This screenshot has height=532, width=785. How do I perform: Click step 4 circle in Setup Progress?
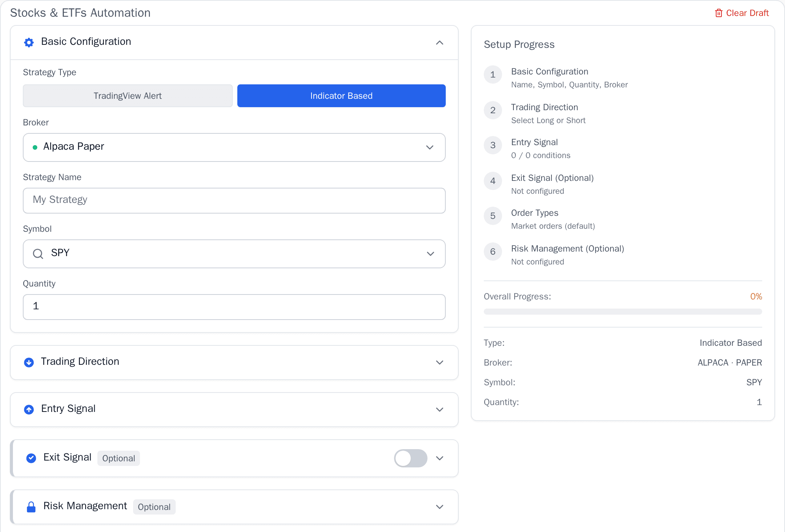493,181
